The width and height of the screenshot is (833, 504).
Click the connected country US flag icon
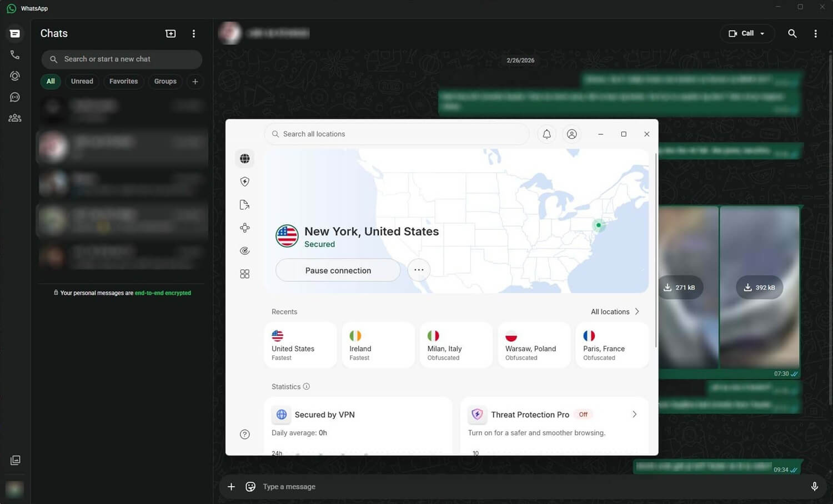287,236
